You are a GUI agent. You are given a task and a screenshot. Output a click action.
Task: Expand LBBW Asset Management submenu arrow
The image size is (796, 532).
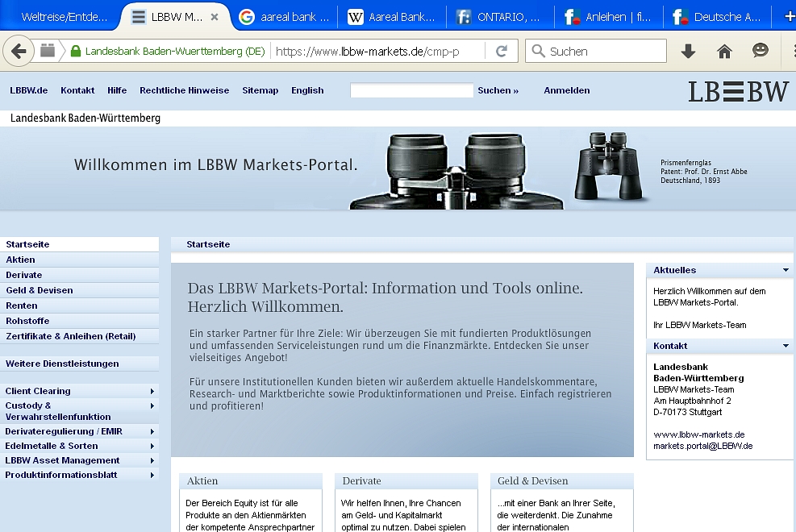152,460
